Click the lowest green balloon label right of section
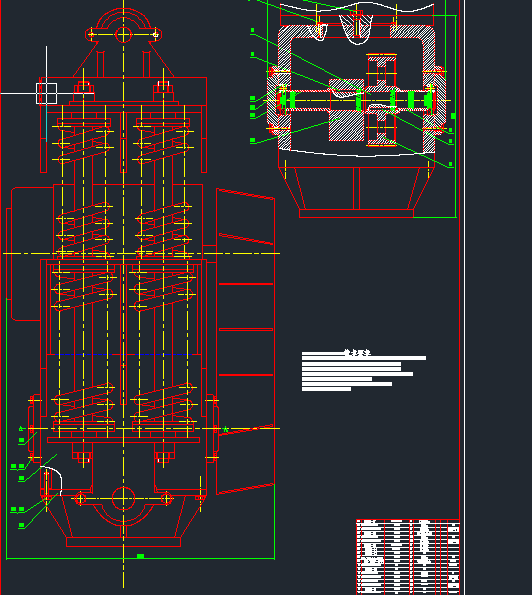The image size is (532, 595). (x=450, y=164)
